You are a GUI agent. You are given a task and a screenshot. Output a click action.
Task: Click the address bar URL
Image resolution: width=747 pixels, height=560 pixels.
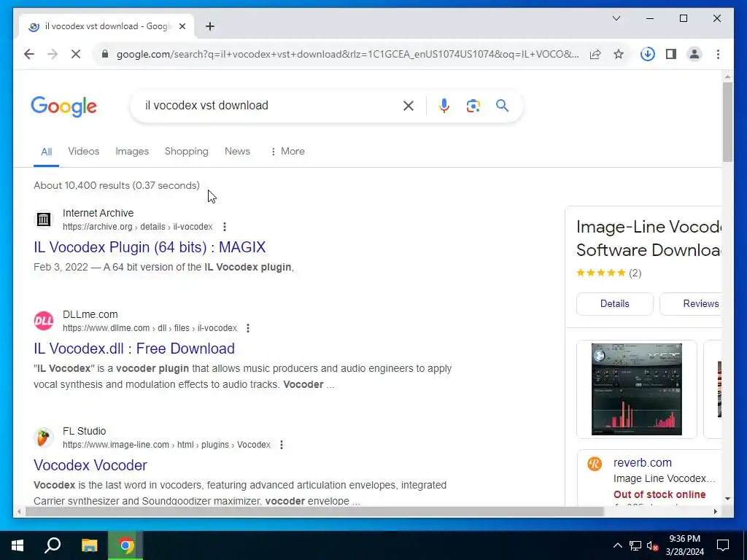point(348,54)
